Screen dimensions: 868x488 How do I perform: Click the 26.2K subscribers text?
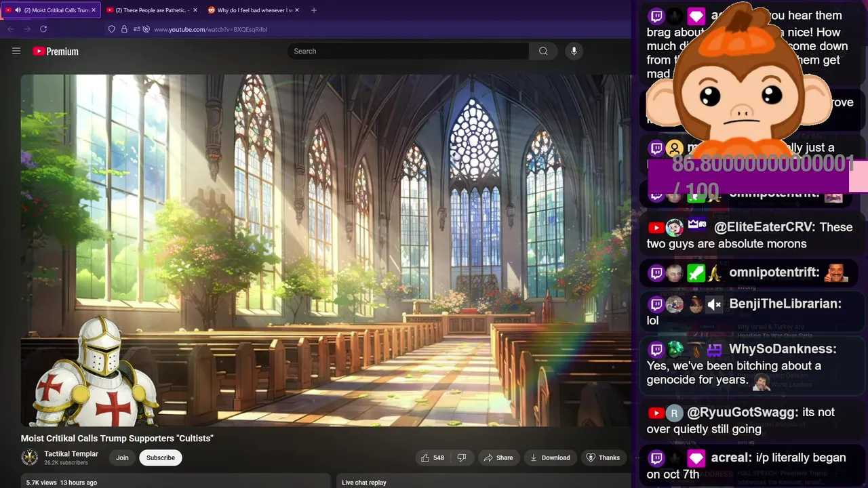[x=66, y=463]
